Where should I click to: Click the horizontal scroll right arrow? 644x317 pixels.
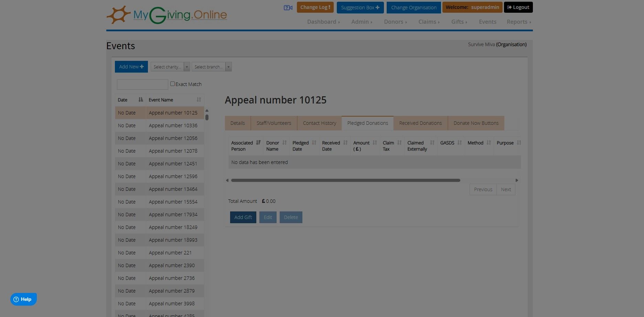pos(517,180)
